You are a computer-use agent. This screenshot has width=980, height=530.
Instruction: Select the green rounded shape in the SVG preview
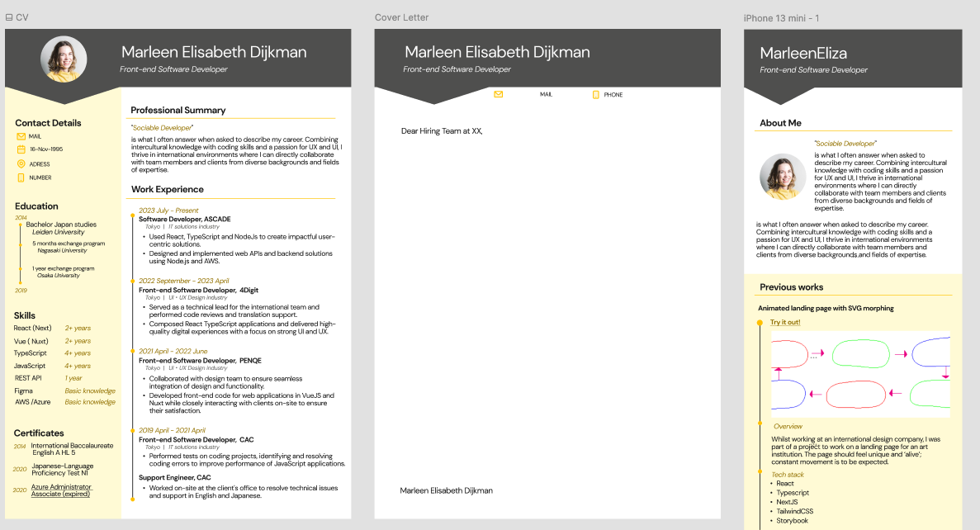click(861, 353)
